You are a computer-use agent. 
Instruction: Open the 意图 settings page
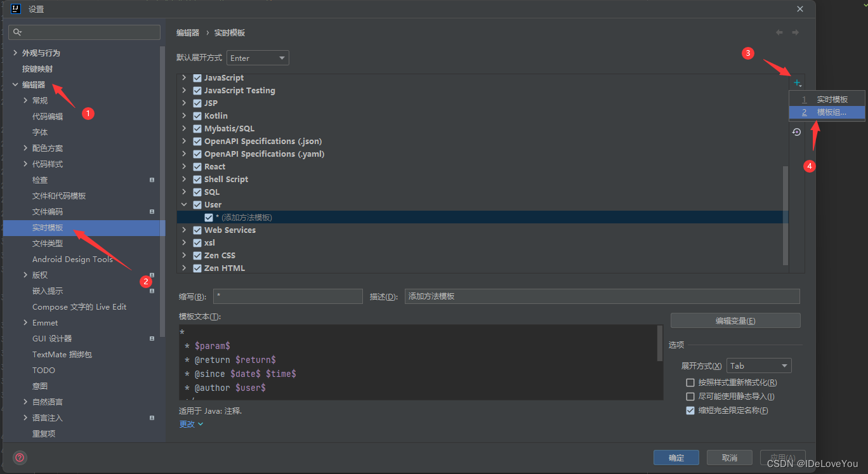[x=40, y=386]
